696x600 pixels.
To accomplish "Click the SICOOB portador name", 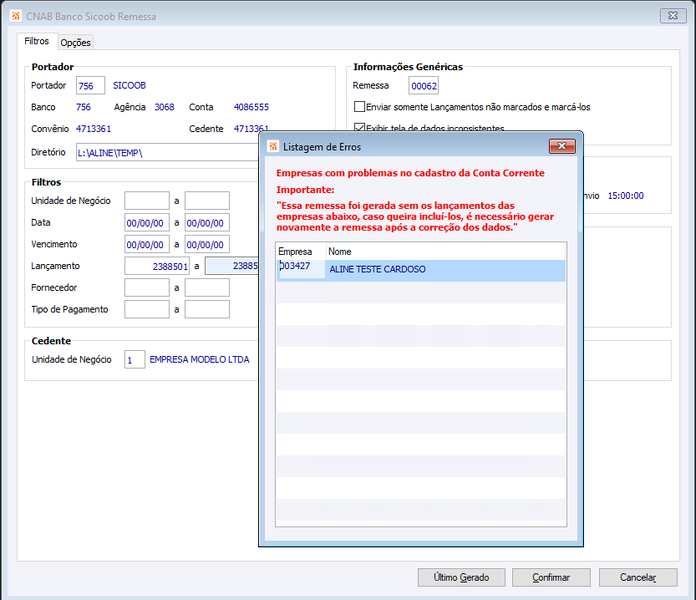I will pyautogui.click(x=129, y=85).
